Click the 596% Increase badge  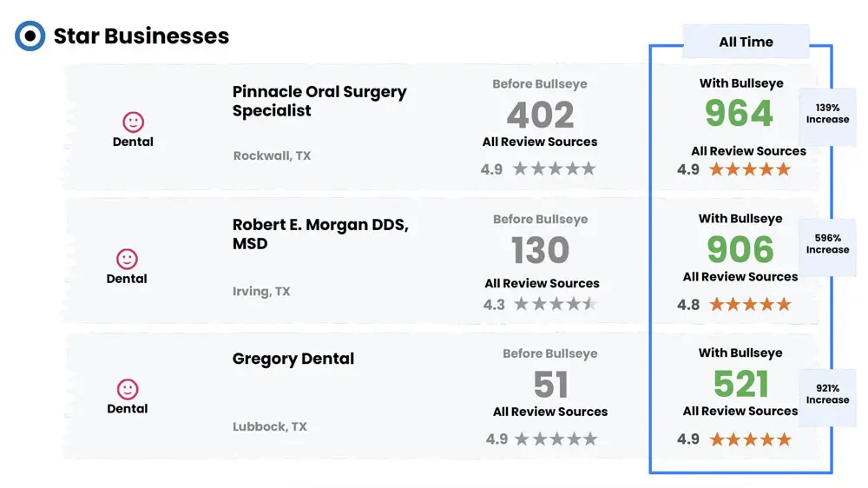tap(827, 244)
